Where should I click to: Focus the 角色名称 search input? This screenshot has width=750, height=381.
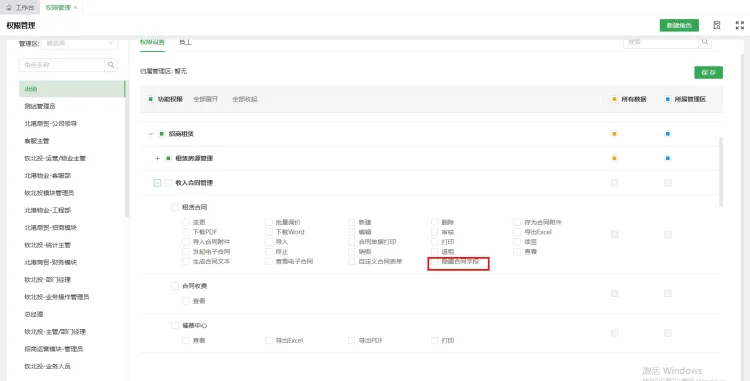tap(62, 65)
